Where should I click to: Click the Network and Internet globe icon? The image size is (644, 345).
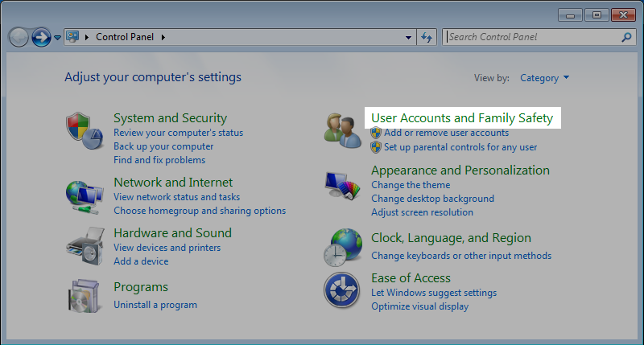(85, 197)
